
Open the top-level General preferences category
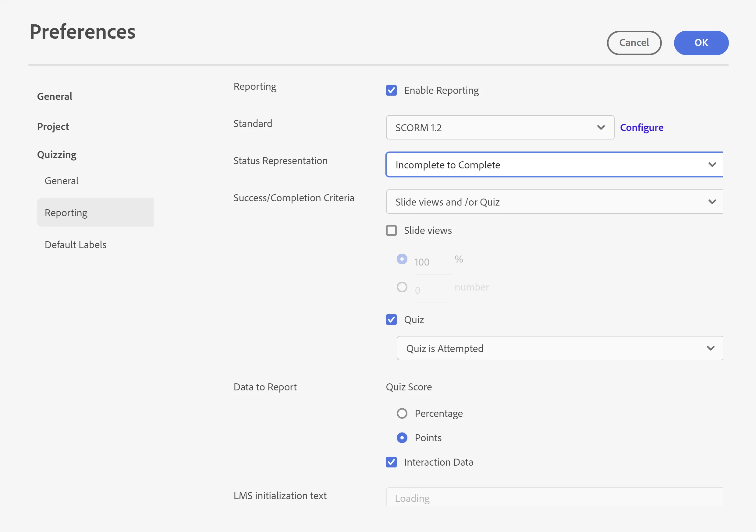pyautogui.click(x=55, y=97)
